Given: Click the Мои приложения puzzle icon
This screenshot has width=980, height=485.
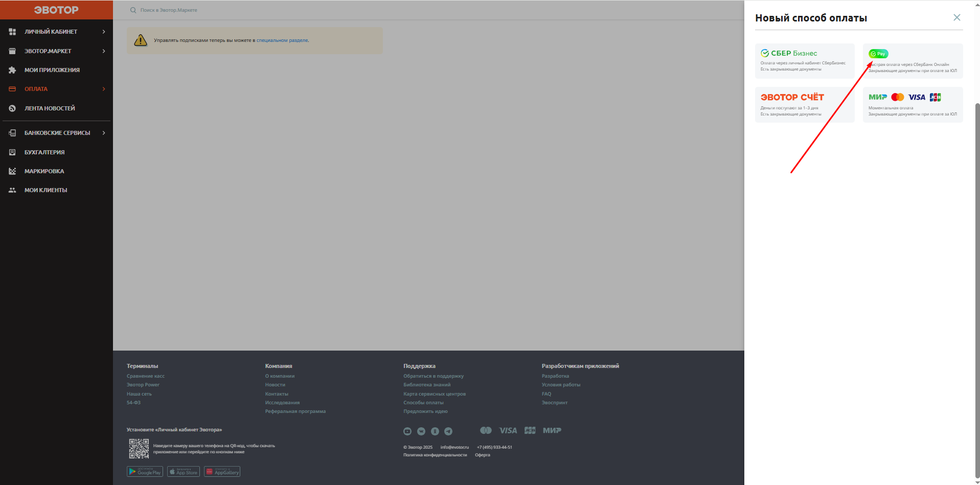Looking at the screenshot, I should pos(12,70).
